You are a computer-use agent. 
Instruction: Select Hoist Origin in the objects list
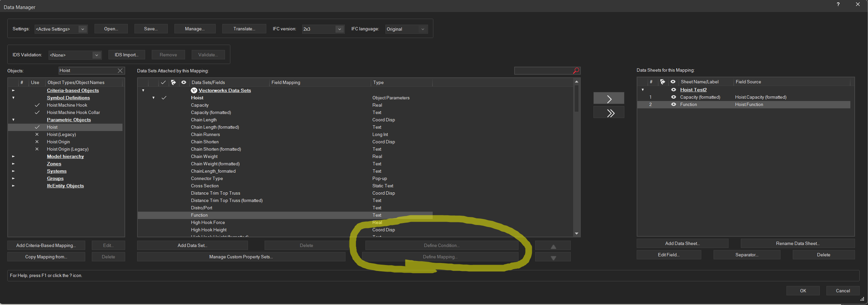[x=58, y=142]
